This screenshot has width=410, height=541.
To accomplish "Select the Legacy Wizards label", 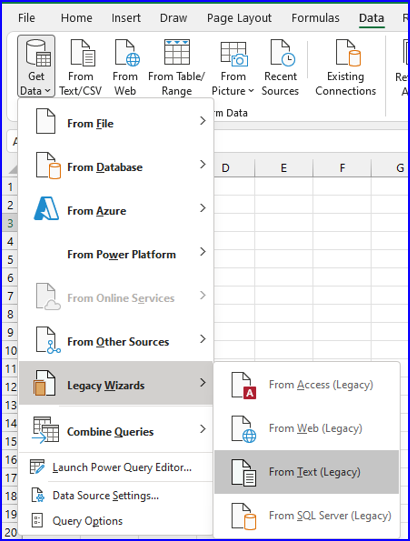I will coord(106,385).
